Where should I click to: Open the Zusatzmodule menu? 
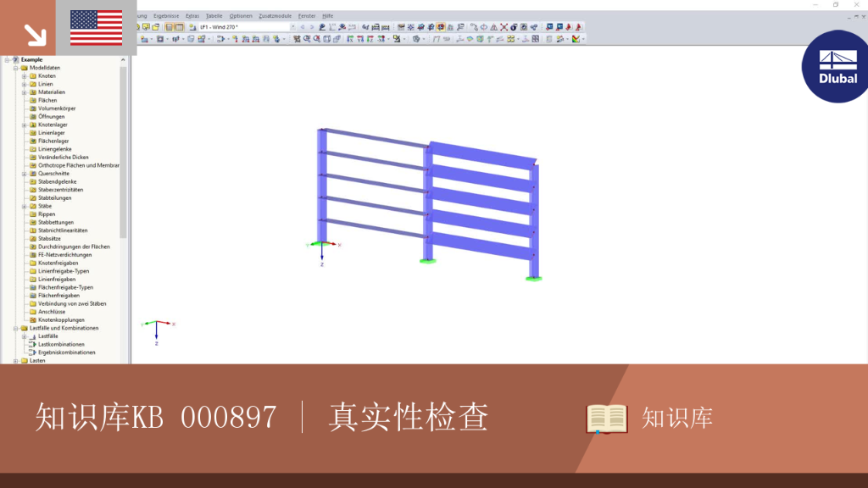[x=275, y=16]
